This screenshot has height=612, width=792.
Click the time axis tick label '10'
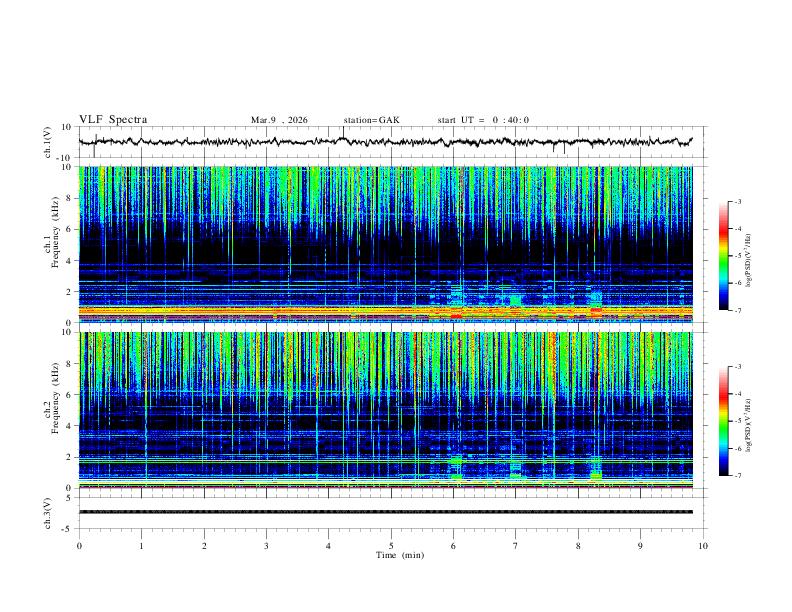pos(703,546)
